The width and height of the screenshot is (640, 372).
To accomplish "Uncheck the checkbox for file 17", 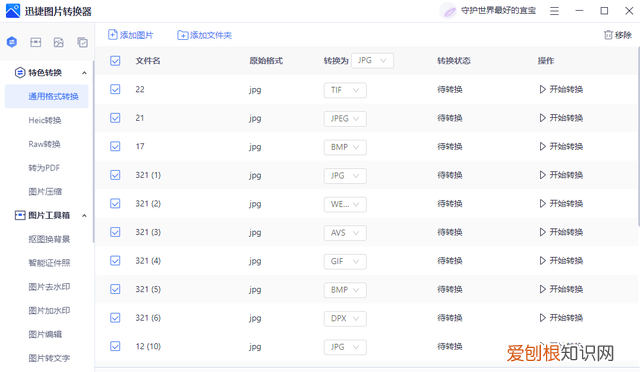I will click(115, 146).
